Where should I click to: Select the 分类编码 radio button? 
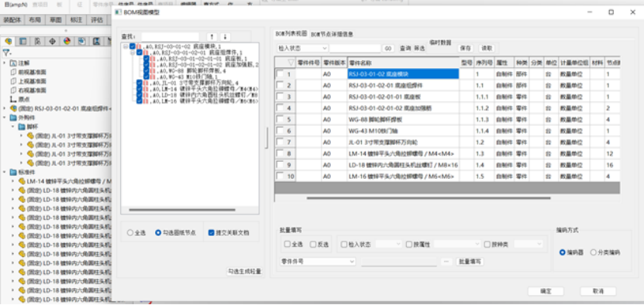[593, 252]
